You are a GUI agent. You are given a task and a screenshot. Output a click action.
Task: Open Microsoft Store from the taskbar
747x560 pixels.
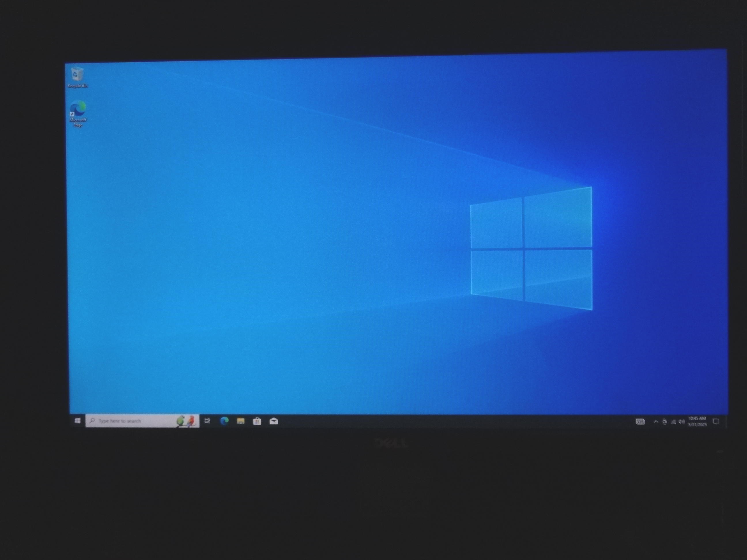(x=257, y=421)
